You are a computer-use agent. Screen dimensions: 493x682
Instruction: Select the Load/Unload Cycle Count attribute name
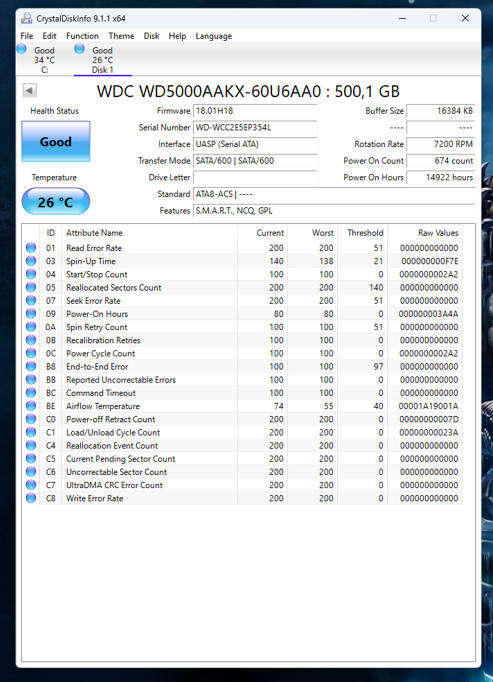113,432
